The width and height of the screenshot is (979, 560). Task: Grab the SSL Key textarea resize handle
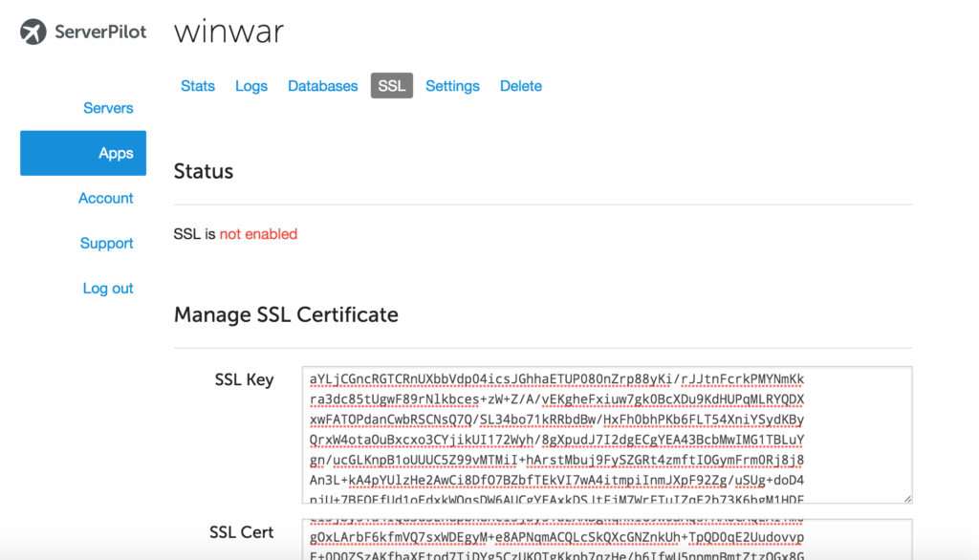(x=906, y=497)
